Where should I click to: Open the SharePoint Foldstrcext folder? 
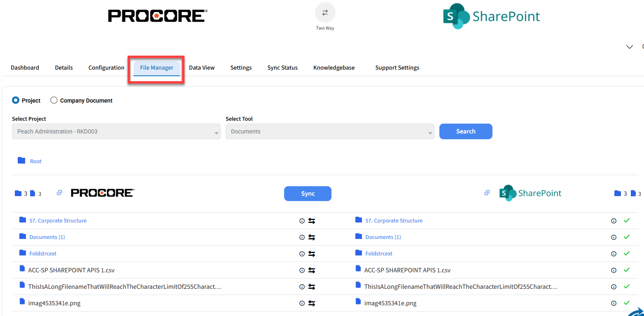(x=378, y=254)
